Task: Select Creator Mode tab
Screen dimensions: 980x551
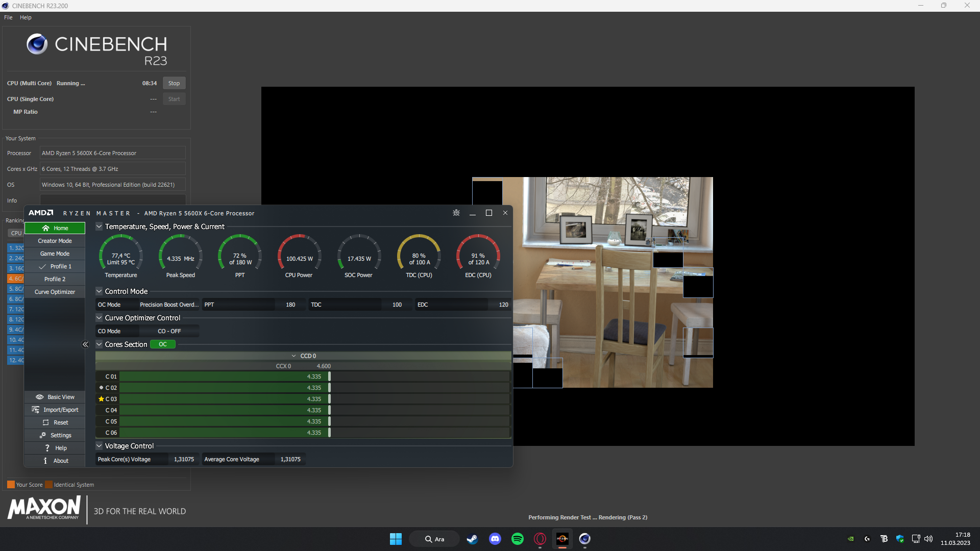Action: tap(55, 241)
